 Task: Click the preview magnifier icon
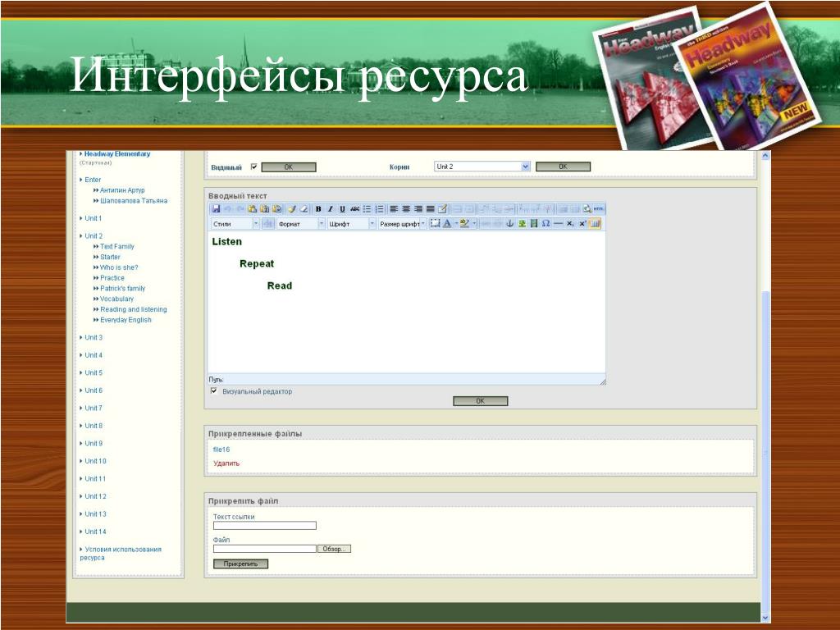(x=587, y=209)
